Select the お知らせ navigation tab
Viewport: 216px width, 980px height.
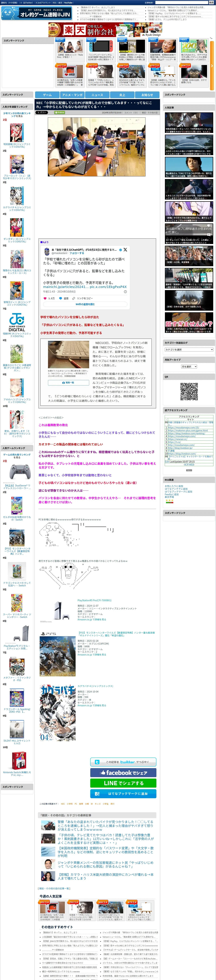[x=147, y=95]
